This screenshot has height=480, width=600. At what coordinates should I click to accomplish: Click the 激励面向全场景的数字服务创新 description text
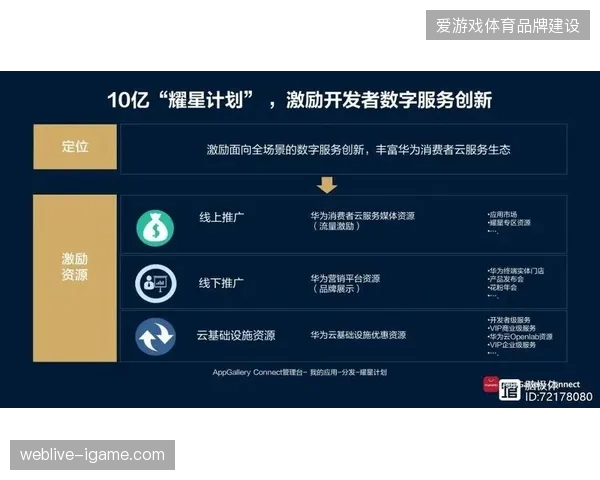click(x=359, y=149)
